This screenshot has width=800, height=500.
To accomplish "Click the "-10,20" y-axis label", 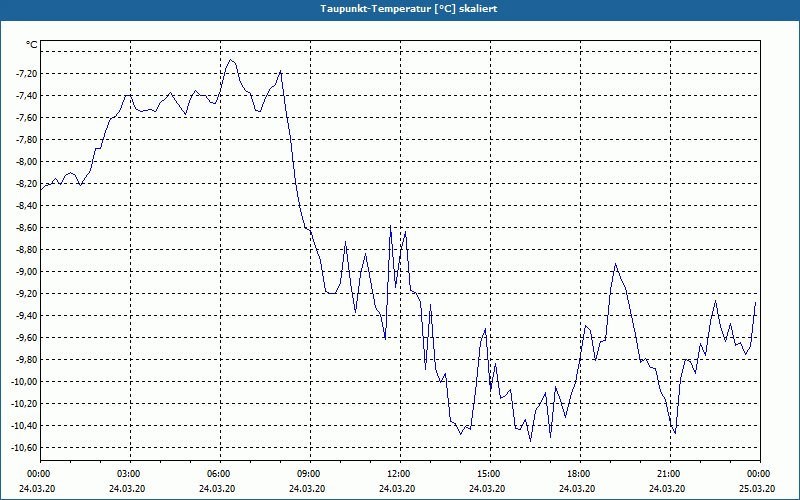I will coord(25,404).
